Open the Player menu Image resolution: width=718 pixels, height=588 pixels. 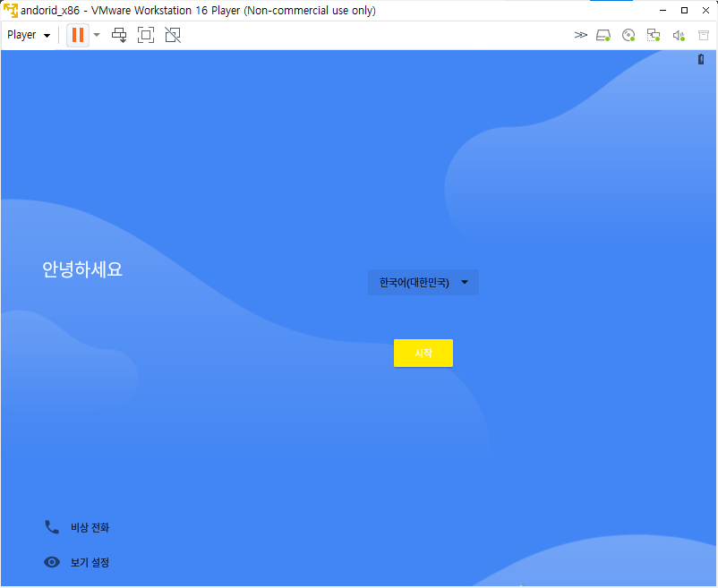(x=29, y=35)
